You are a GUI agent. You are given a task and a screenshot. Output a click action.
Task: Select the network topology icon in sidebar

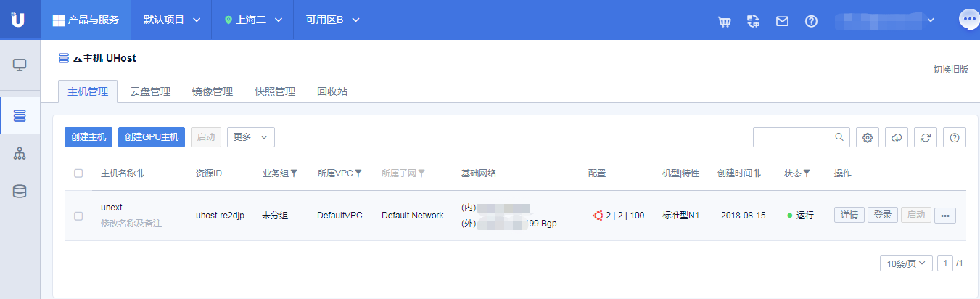20,154
